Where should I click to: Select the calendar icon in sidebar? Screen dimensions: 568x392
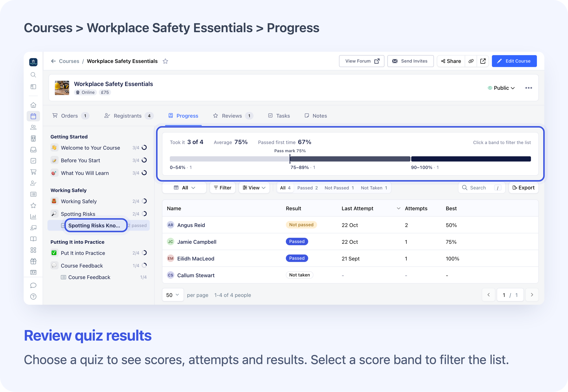[x=33, y=116]
